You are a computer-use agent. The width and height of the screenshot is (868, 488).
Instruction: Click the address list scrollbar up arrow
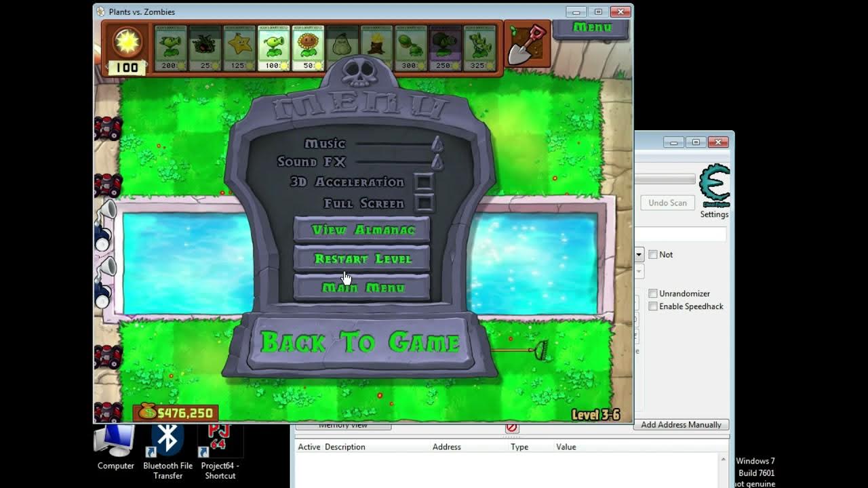coord(723,459)
